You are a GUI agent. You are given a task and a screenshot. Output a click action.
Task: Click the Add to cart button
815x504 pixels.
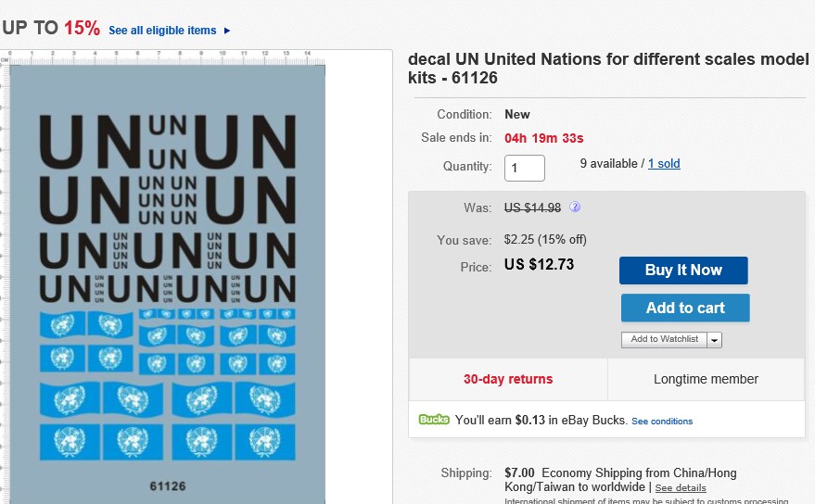click(685, 308)
